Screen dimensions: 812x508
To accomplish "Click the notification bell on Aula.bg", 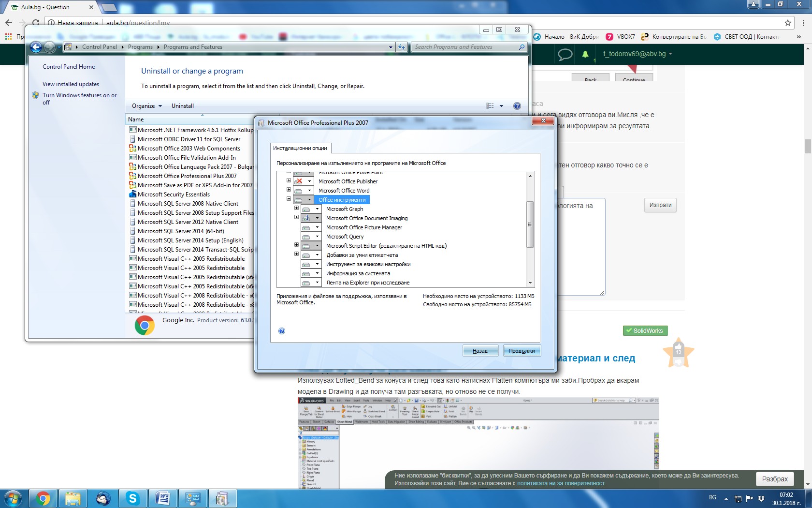I will click(x=585, y=54).
